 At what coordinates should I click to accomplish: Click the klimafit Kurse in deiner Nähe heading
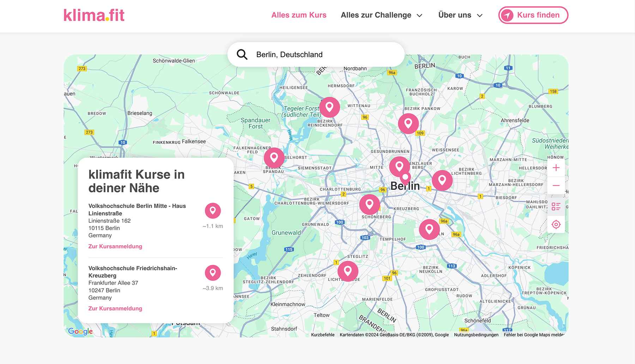tap(136, 181)
